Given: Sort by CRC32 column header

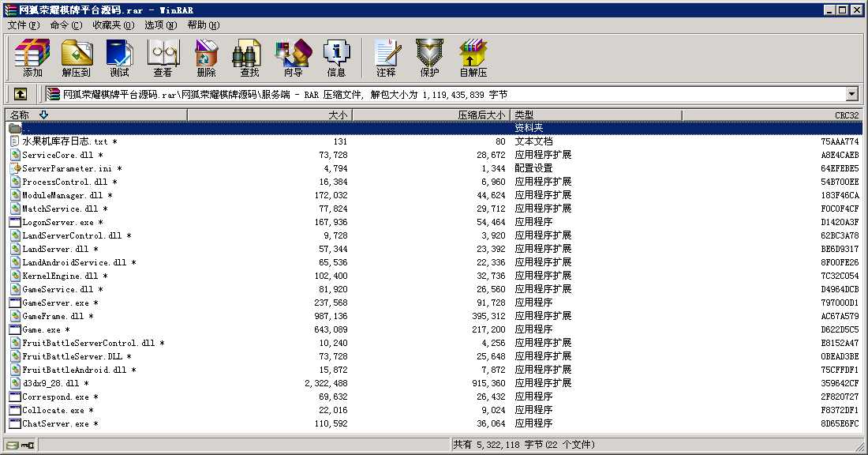Looking at the screenshot, I should [772, 115].
